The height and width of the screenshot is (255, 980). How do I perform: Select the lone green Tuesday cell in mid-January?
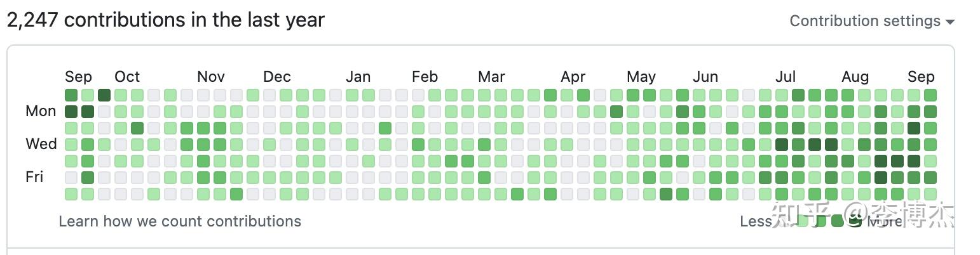385,128
